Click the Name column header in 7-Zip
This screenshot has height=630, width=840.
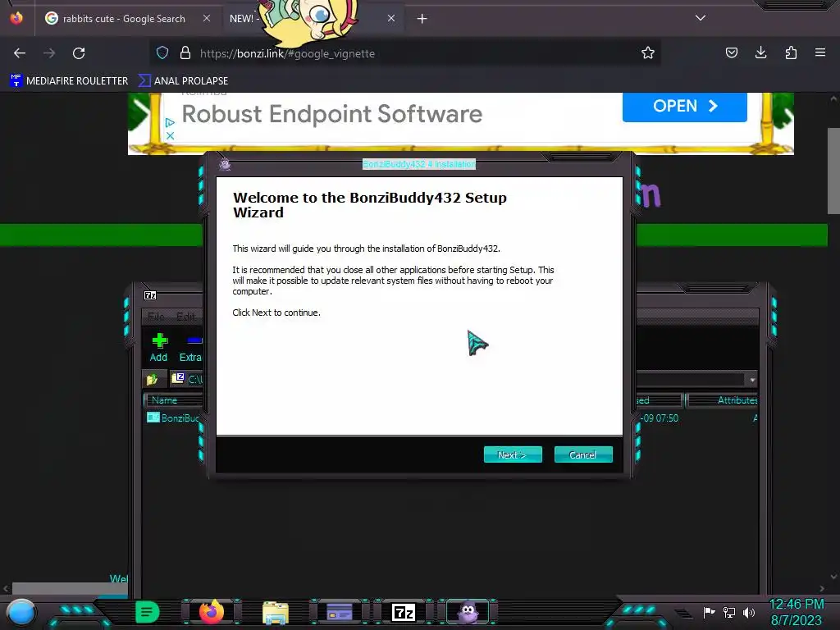tap(174, 400)
